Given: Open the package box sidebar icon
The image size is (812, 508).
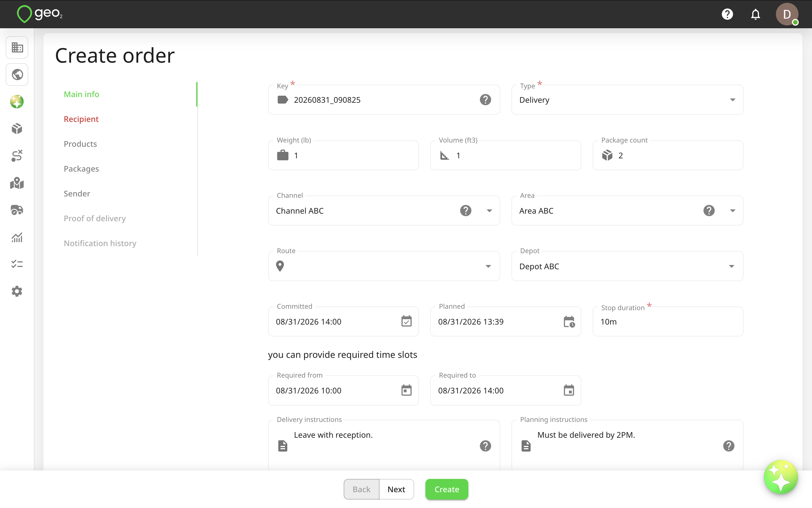Looking at the screenshot, I should (17, 129).
